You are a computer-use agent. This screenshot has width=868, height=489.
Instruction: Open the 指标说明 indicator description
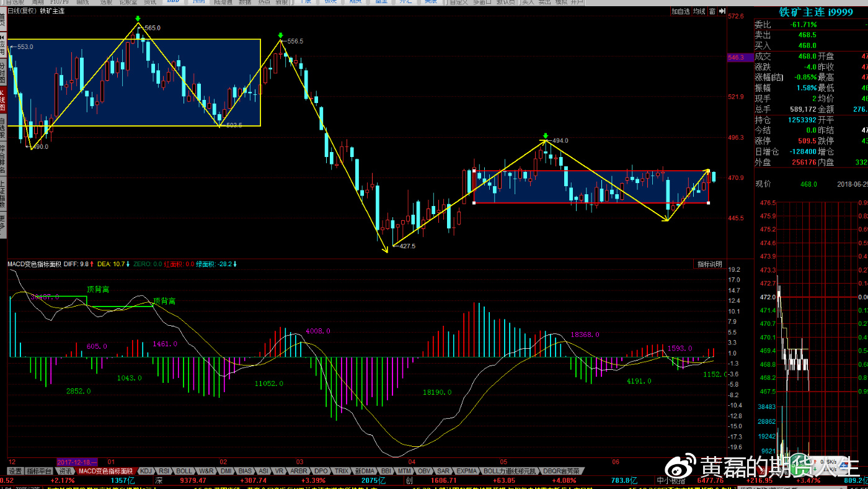click(709, 264)
